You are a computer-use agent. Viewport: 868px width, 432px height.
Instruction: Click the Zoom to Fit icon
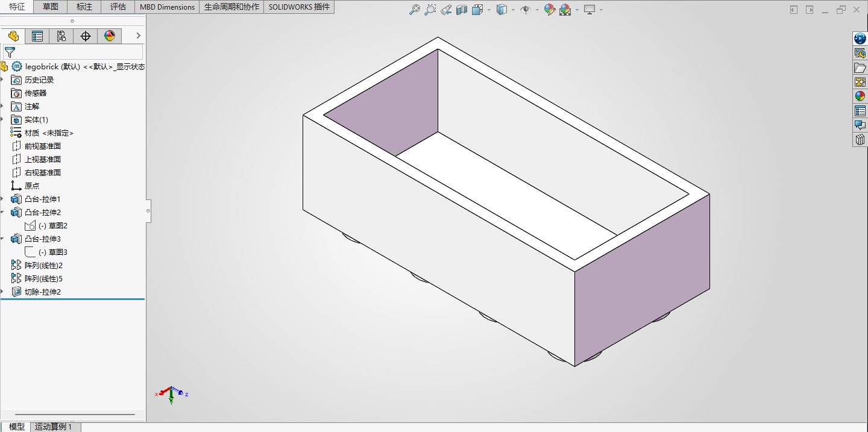click(x=415, y=10)
